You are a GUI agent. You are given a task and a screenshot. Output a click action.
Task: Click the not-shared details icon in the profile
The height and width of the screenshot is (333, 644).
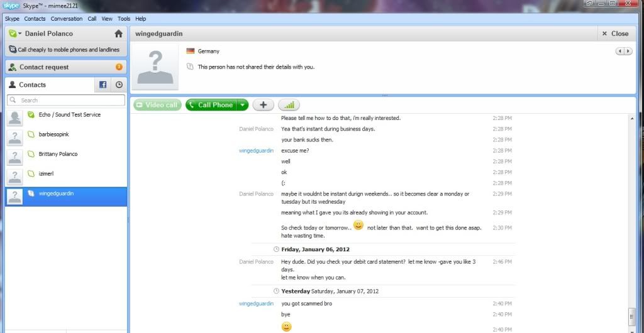point(190,67)
